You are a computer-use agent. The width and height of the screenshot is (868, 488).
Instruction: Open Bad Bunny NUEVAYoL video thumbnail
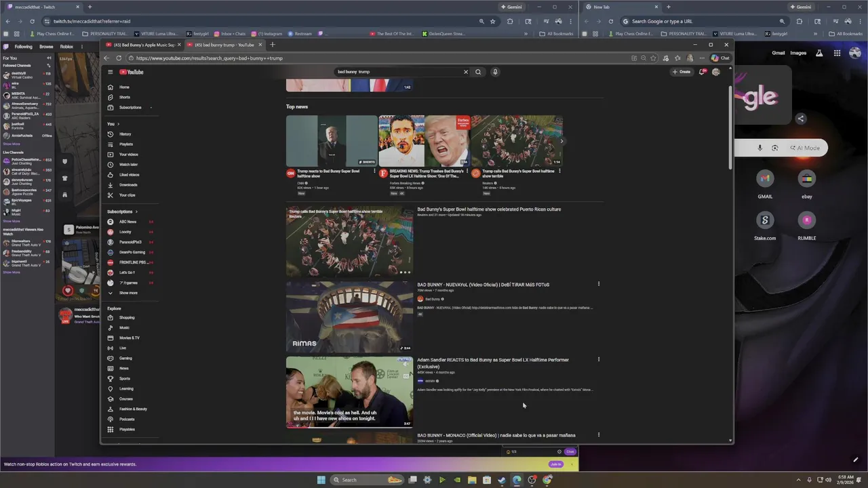349,317
